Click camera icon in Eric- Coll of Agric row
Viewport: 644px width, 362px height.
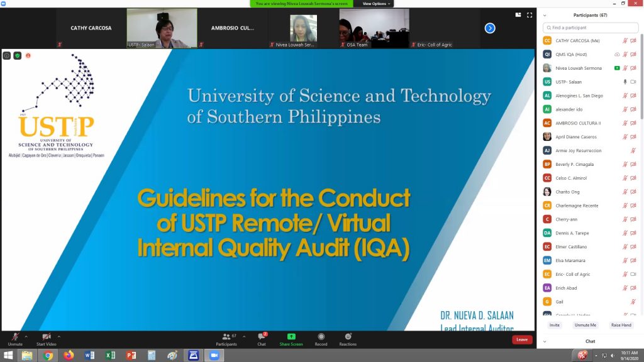click(633, 274)
